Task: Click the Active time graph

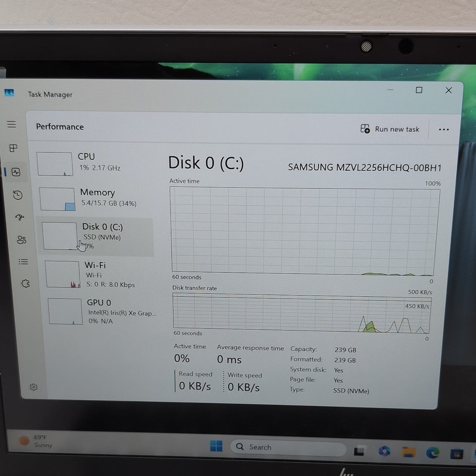Action: [x=304, y=232]
